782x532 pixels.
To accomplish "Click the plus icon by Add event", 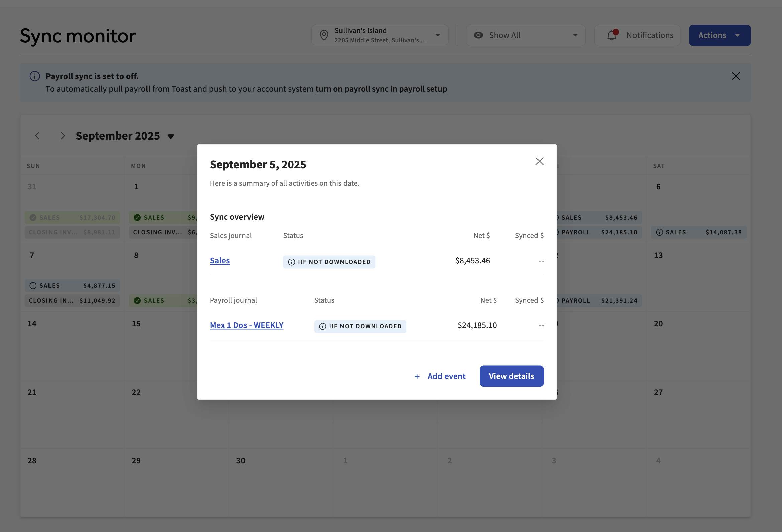I will [x=417, y=376].
